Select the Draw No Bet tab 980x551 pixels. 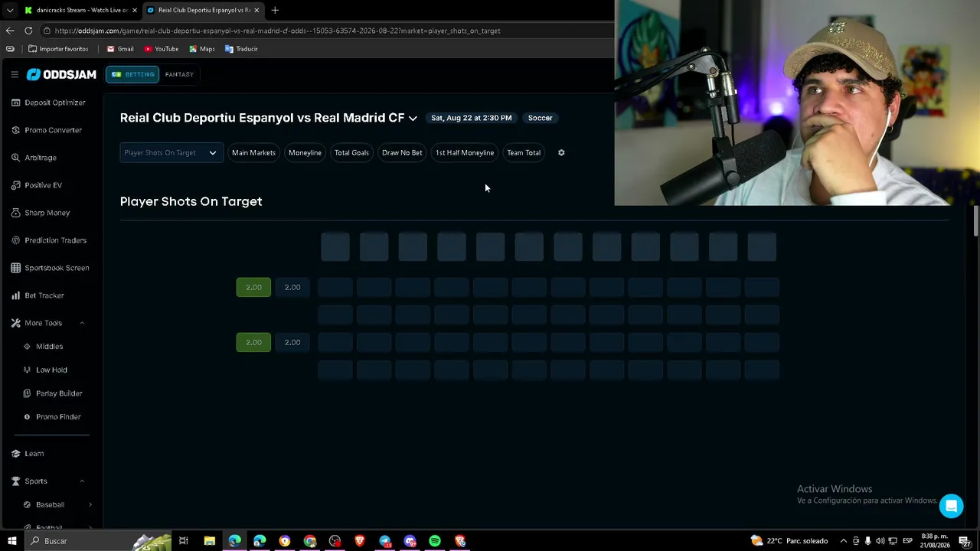pos(402,152)
